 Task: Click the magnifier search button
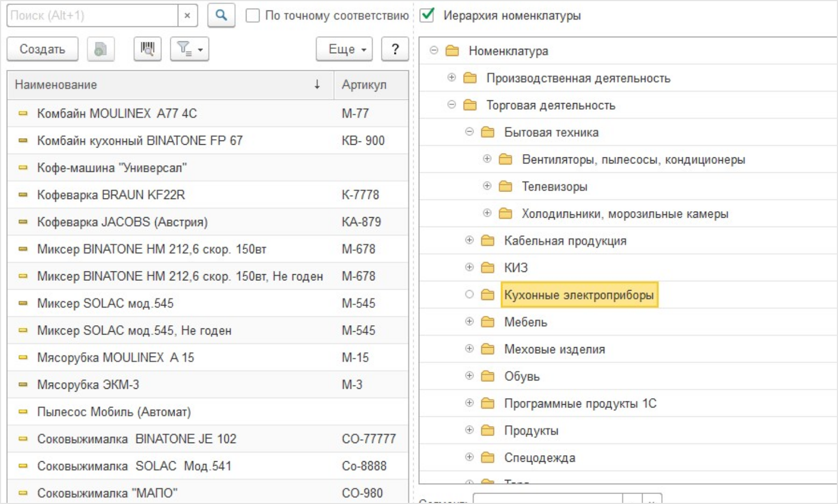click(221, 15)
